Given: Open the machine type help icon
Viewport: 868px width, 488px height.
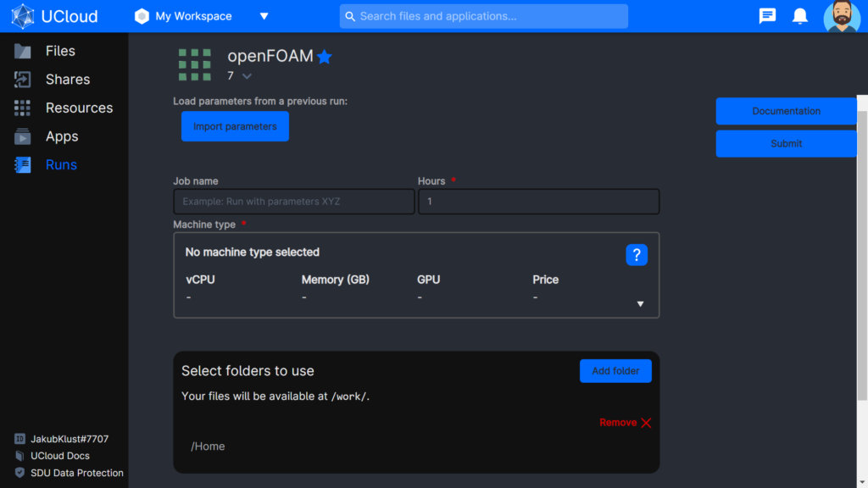Looking at the screenshot, I should point(637,254).
